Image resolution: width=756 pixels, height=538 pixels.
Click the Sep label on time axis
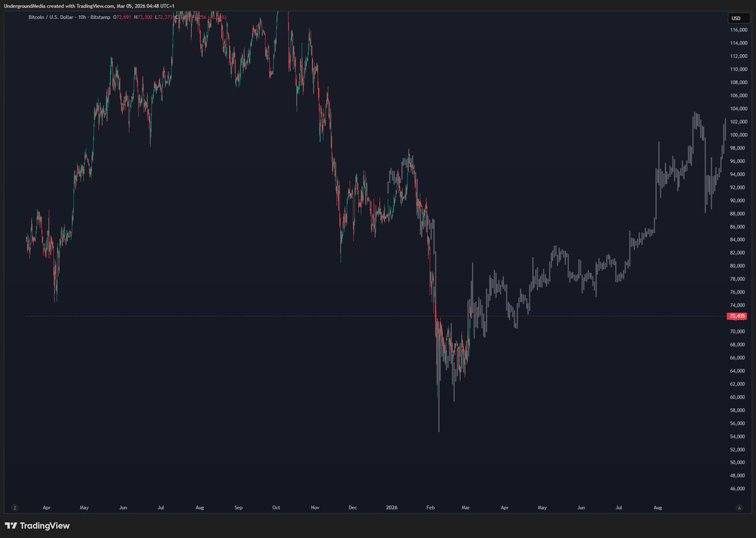(x=238, y=507)
